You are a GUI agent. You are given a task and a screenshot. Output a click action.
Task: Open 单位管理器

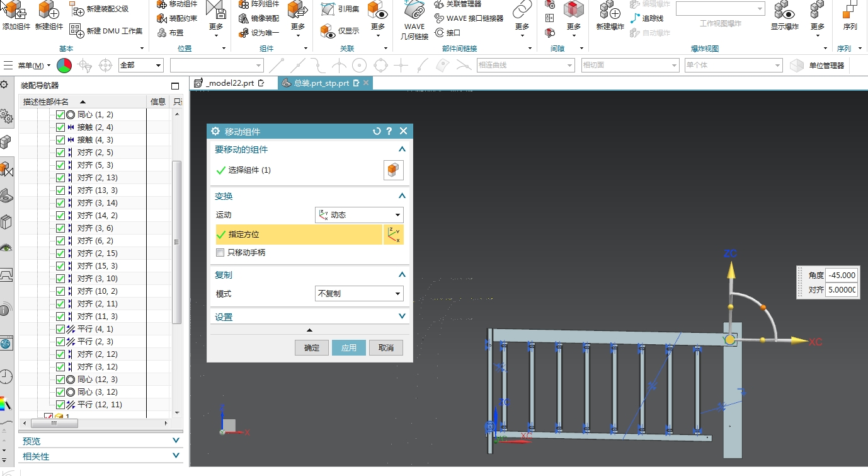point(818,66)
